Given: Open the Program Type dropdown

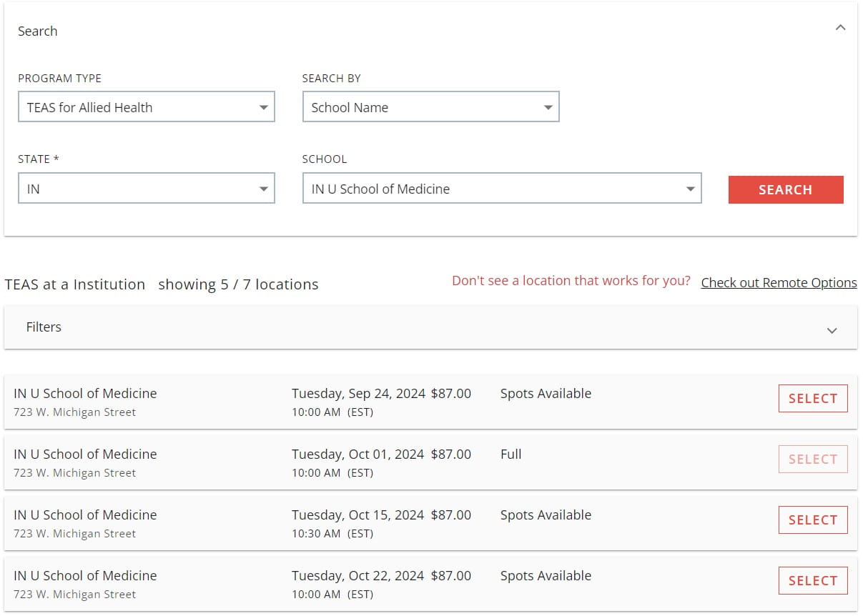Looking at the screenshot, I should tap(146, 107).
